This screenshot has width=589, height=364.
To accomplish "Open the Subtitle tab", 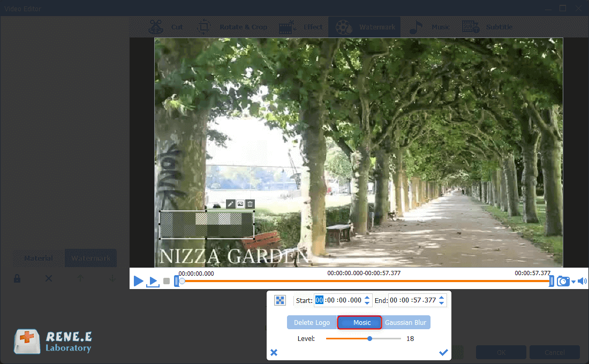I will (487, 27).
